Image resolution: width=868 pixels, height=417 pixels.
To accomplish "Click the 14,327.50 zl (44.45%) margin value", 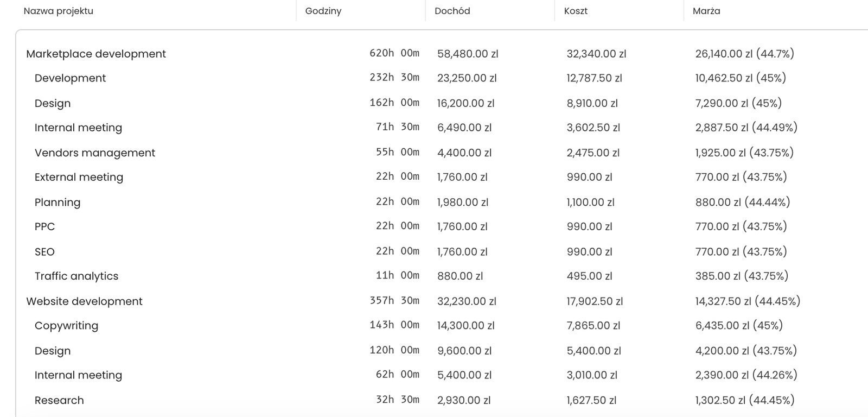I will point(748,301).
